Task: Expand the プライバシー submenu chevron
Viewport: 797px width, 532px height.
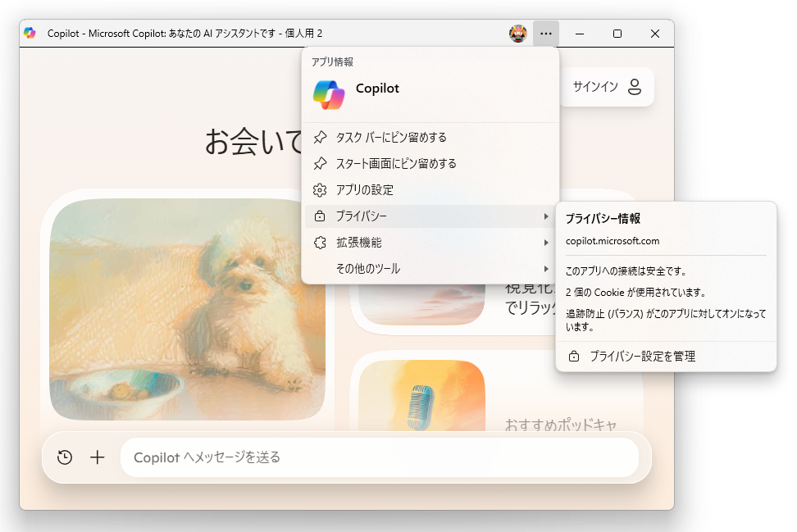Action: click(547, 216)
